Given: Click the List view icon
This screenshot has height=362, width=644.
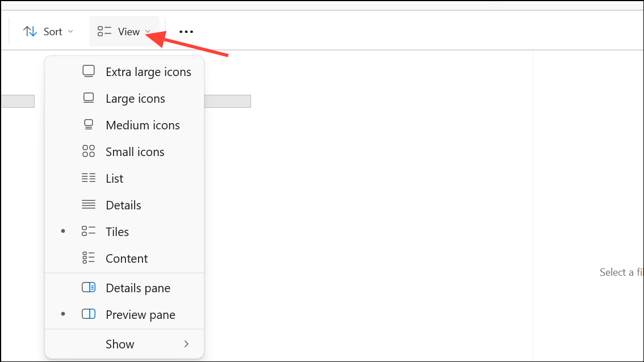Looking at the screenshot, I should click(88, 178).
